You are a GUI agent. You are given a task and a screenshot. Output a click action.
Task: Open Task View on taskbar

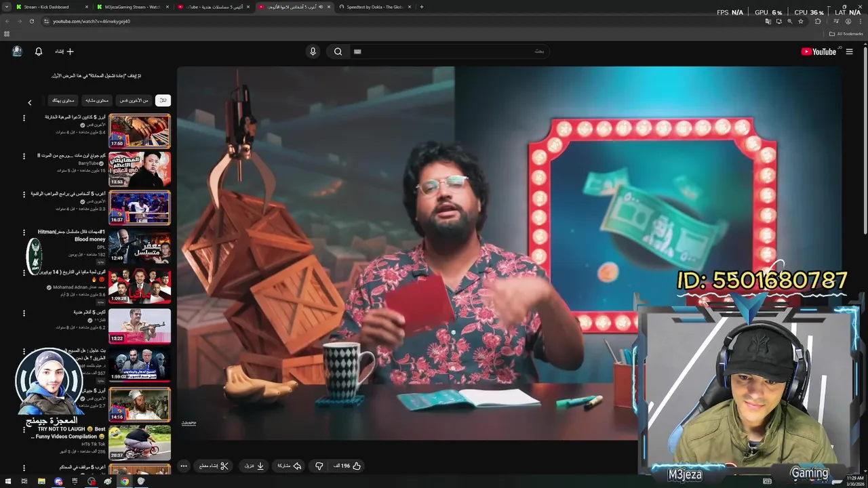(24, 481)
